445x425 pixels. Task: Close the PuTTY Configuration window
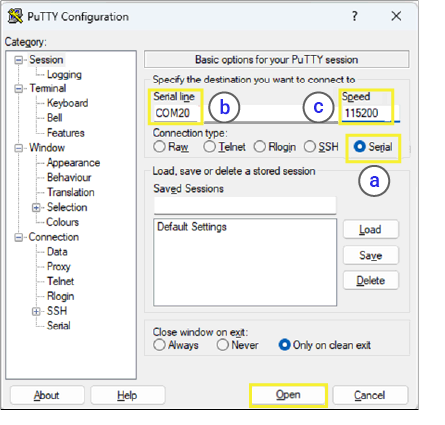coord(396,16)
